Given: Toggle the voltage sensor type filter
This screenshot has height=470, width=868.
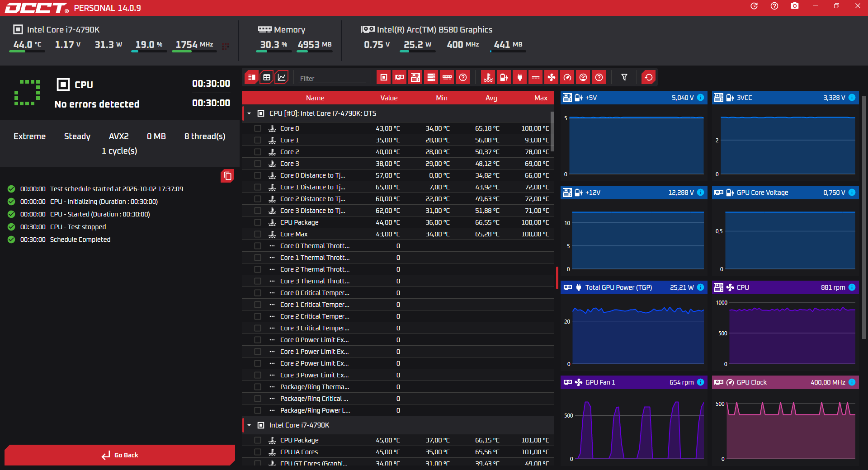Looking at the screenshot, I should coord(504,77).
